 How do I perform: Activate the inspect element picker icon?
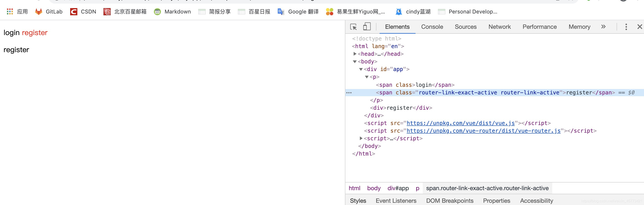tap(353, 27)
